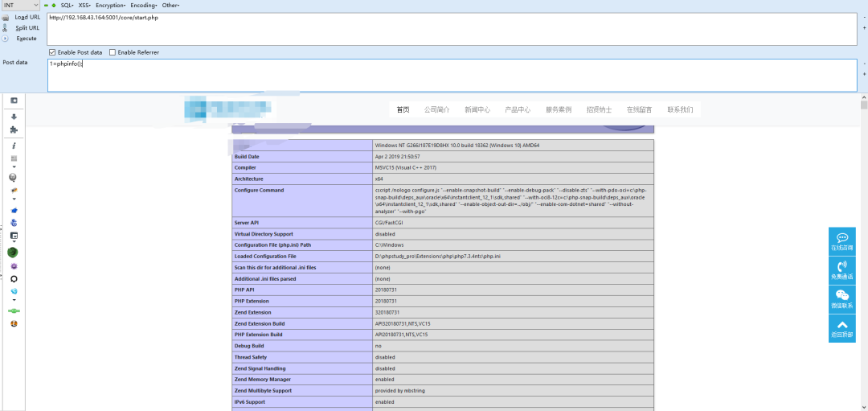Click the download arrow sidebar icon
The height and width of the screenshot is (411, 868).
point(14,117)
